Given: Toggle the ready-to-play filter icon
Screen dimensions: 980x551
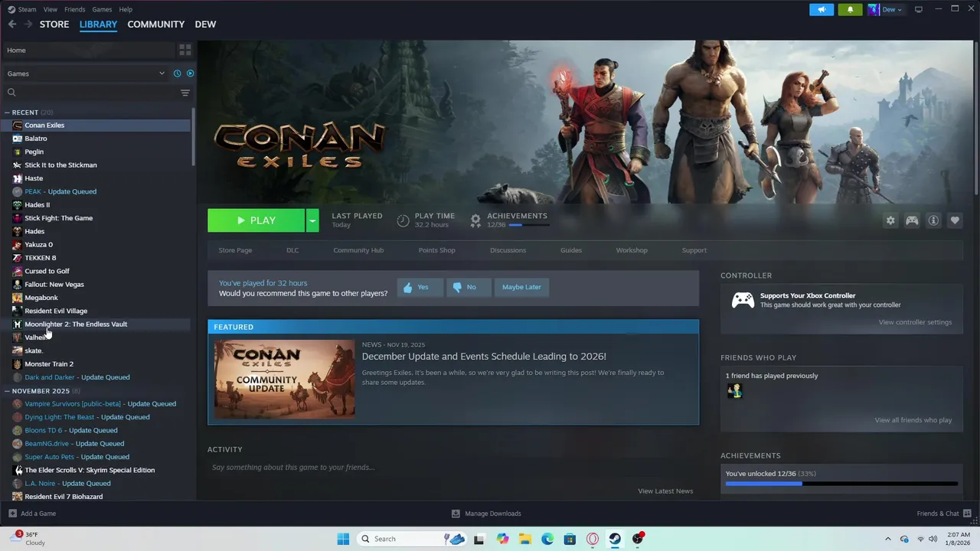Looking at the screenshot, I should click(190, 73).
